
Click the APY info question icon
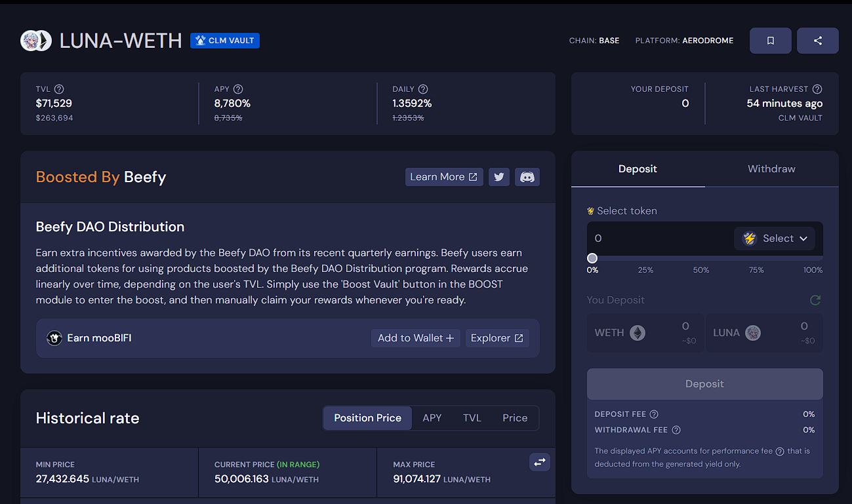click(238, 89)
